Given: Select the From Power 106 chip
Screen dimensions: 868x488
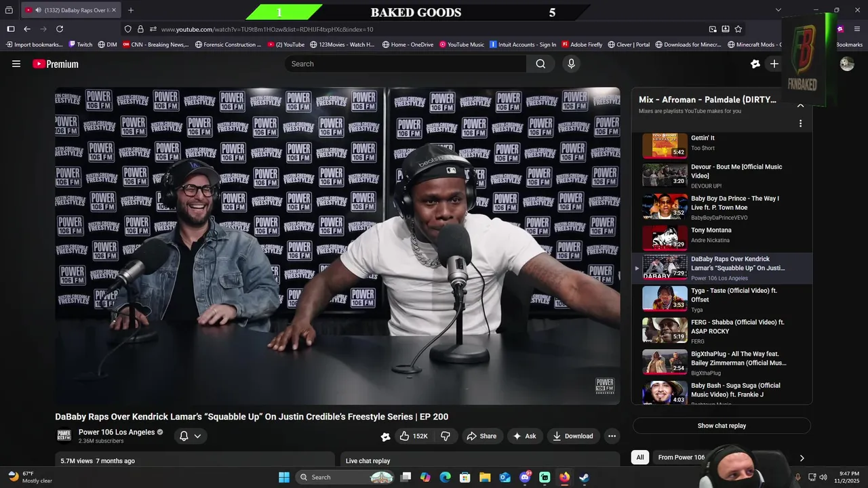Looking at the screenshot, I should coord(682,457).
